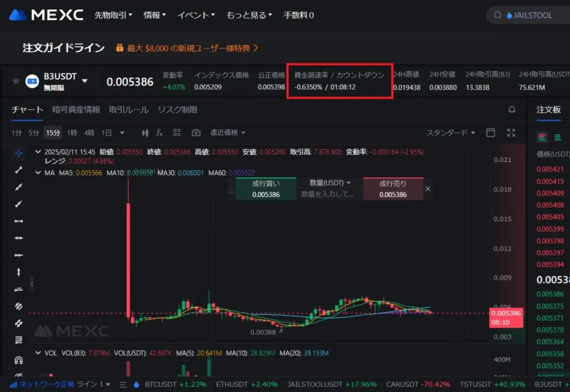The width and height of the screenshot is (570, 392).
Task: Open the 情報 menu
Action: click(x=151, y=15)
